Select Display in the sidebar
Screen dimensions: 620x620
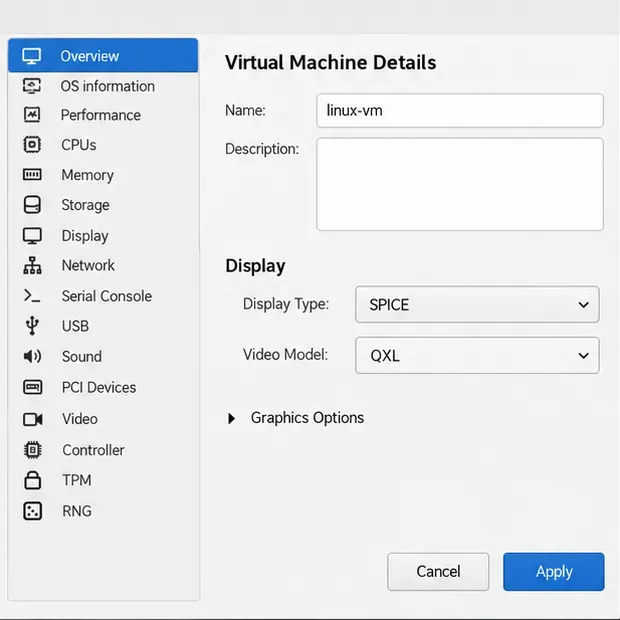coord(85,236)
